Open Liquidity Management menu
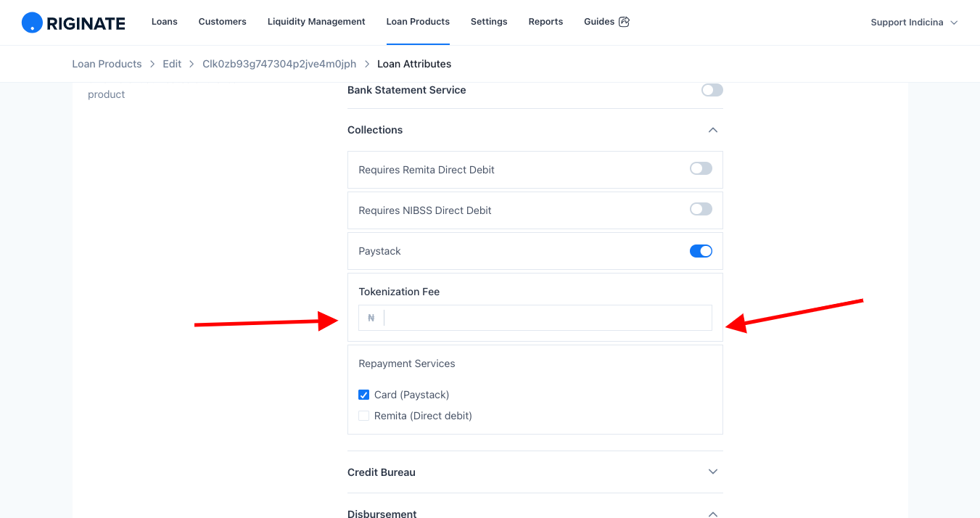 coord(316,22)
